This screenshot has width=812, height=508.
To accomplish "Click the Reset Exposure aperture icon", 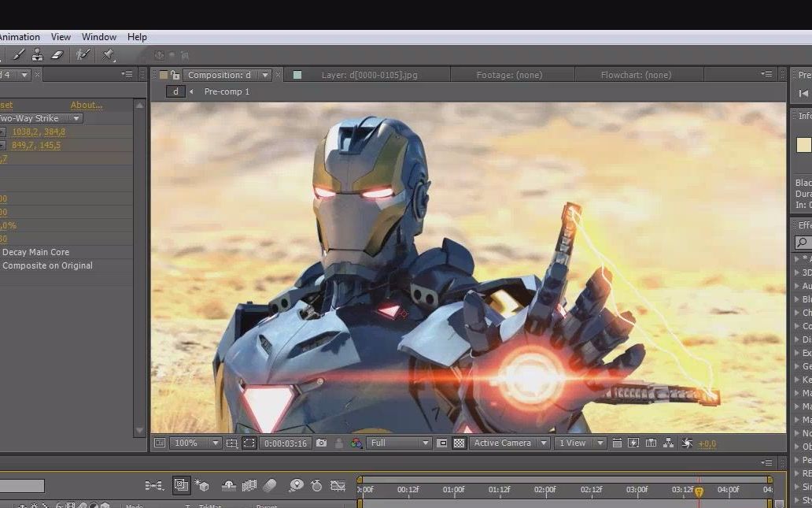I will pyautogui.click(x=687, y=443).
